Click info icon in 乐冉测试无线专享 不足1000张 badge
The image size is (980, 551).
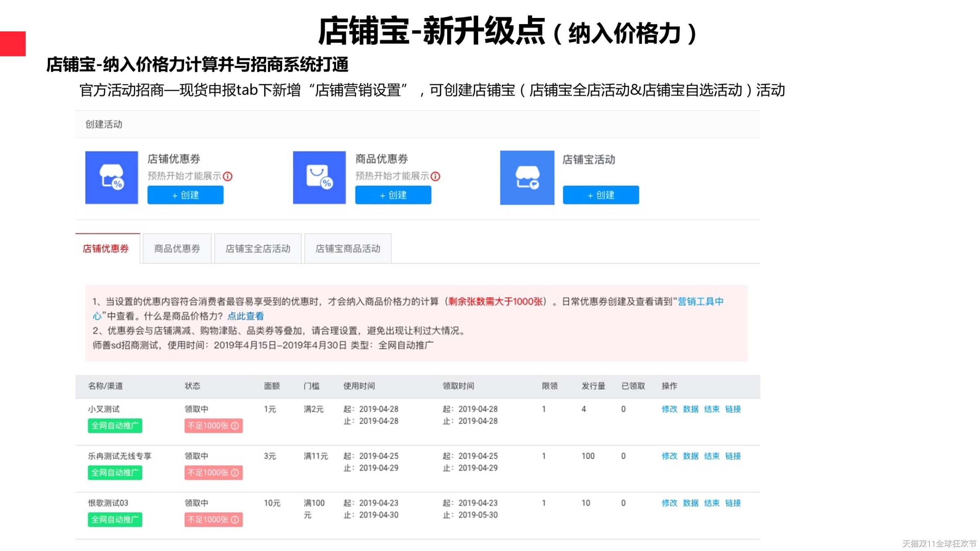235,473
